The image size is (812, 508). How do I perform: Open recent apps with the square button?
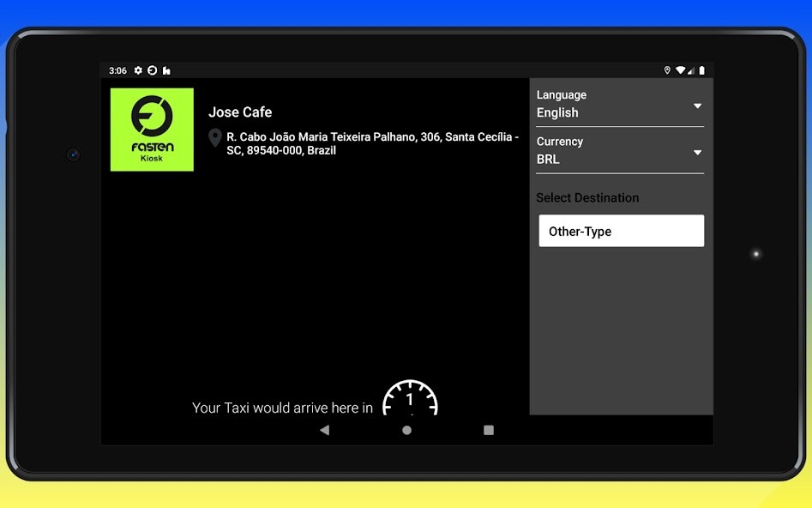coord(487,429)
